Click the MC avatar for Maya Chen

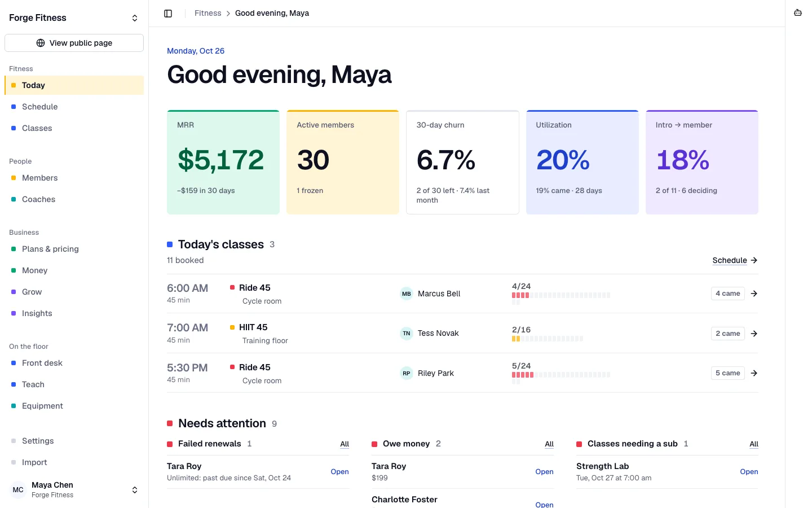point(18,490)
